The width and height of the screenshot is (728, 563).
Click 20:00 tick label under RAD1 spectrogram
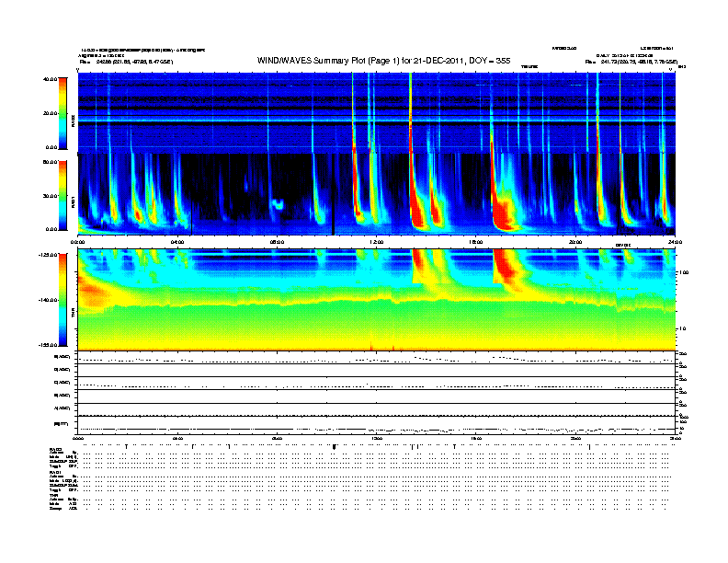[x=575, y=242]
